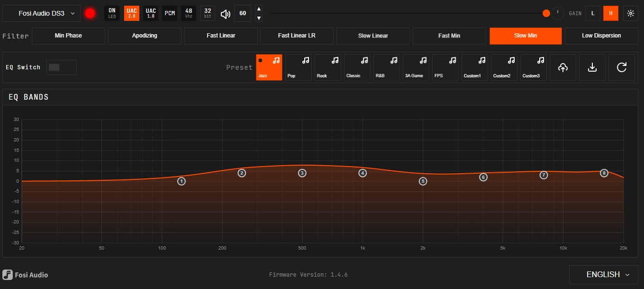
Task: Toggle the EQ Switch
Action: point(61,67)
